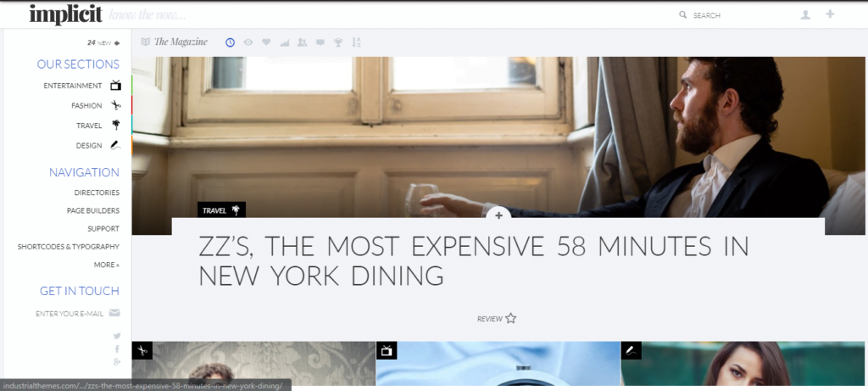Open the Facebook link in sidebar
This screenshot has height=391, width=868.
(x=117, y=349)
